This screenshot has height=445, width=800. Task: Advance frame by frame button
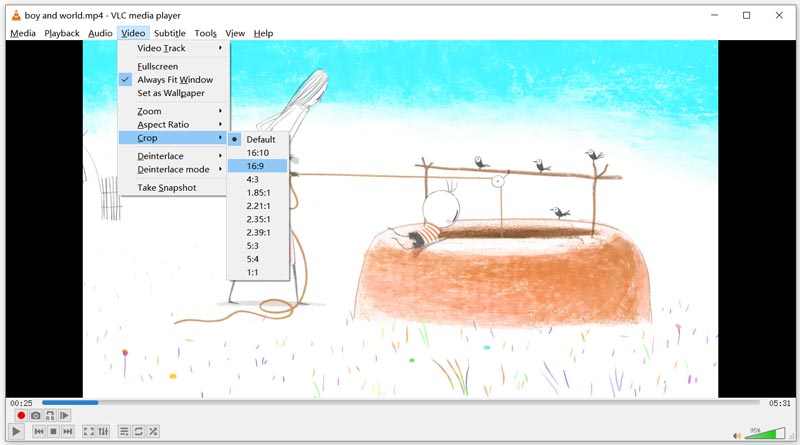tap(64, 415)
